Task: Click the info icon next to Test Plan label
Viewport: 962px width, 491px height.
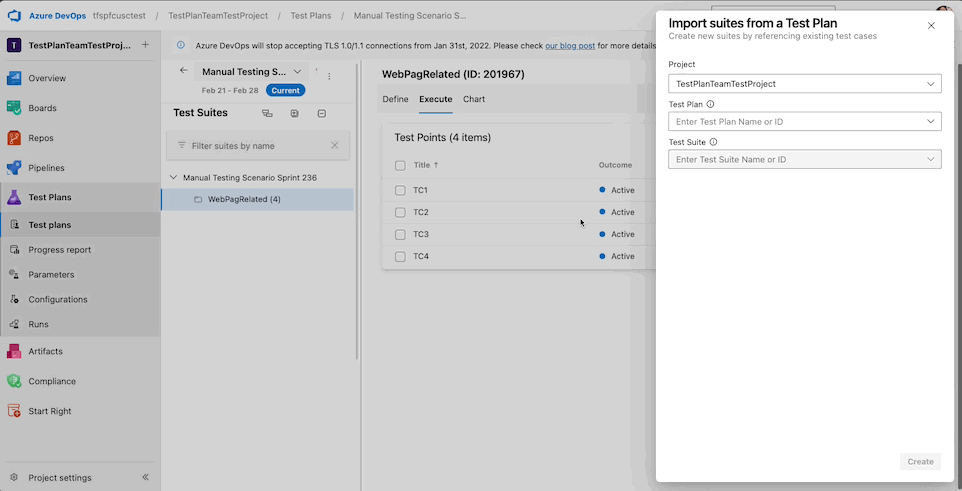Action: (x=710, y=104)
